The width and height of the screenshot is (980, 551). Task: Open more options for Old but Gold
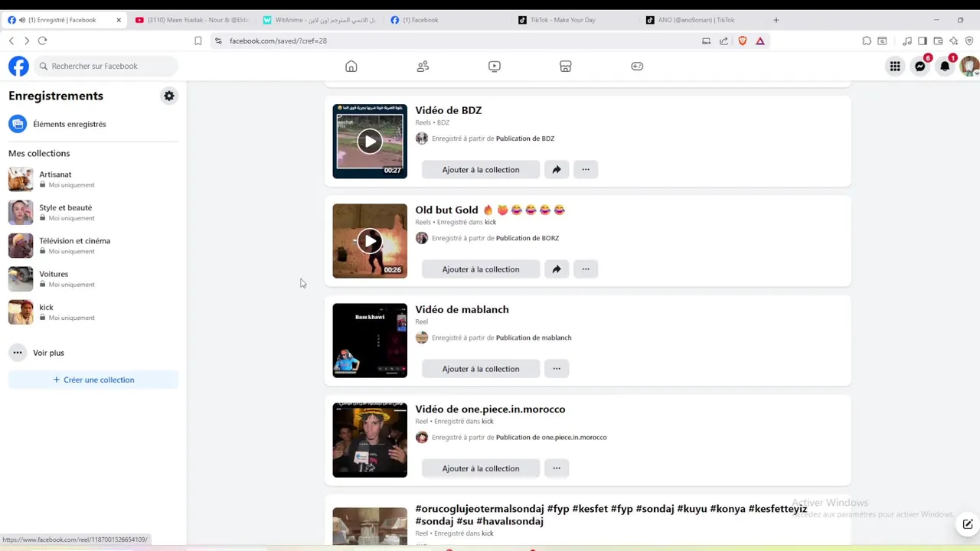click(x=586, y=269)
